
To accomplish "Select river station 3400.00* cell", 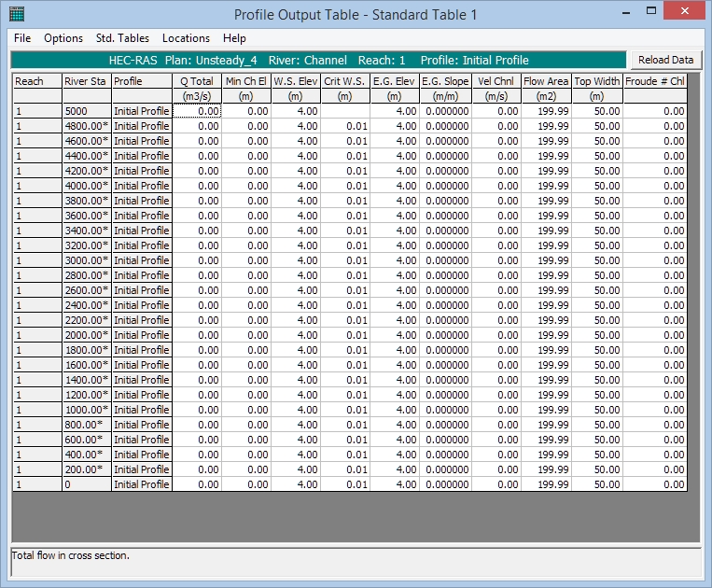I will click(87, 231).
